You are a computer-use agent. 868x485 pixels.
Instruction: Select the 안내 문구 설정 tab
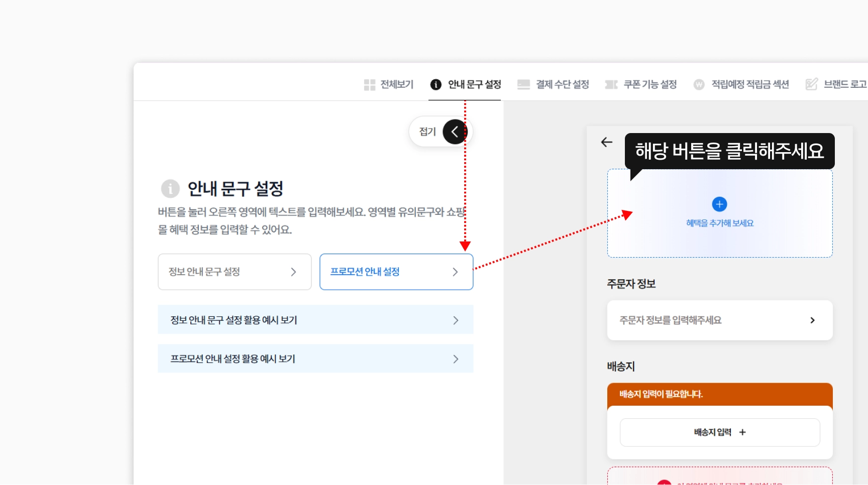click(465, 84)
